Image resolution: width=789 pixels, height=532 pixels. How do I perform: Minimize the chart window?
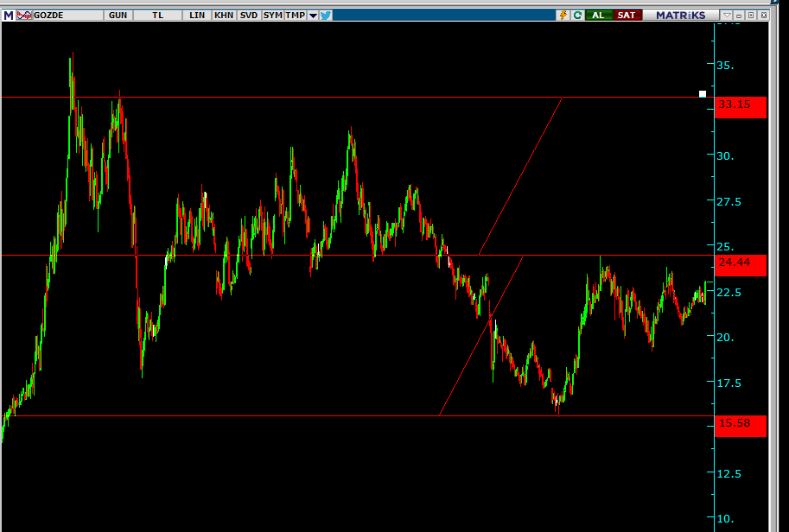pyautogui.click(x=739, y=15)
